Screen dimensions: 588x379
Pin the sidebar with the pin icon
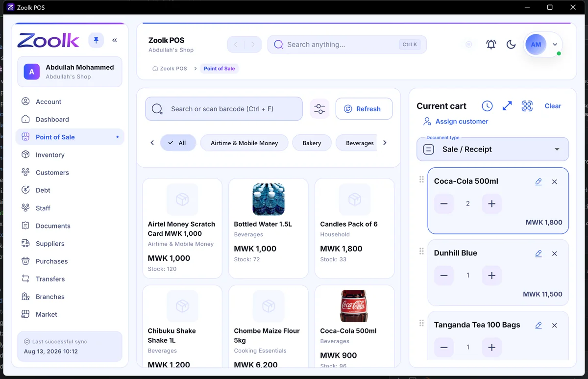click(x=96, y=40)
